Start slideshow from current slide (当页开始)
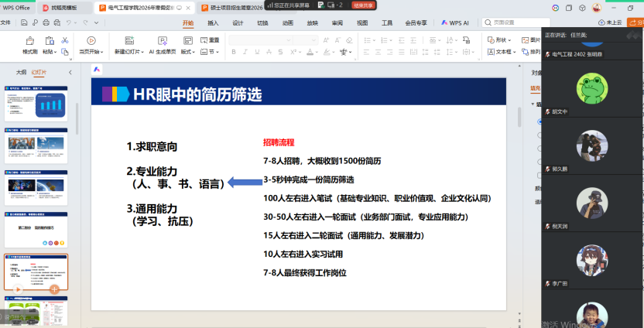 (91, 43)
